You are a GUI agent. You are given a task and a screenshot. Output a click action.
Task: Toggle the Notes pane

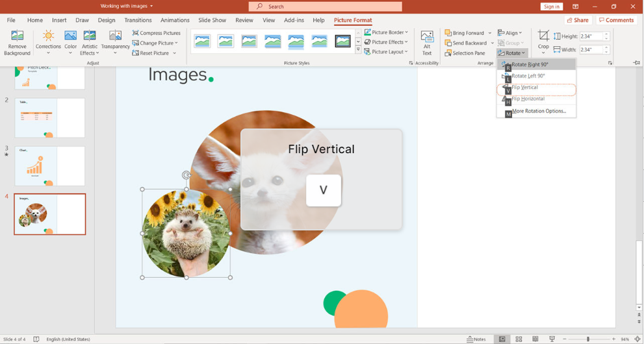[476, 339]
